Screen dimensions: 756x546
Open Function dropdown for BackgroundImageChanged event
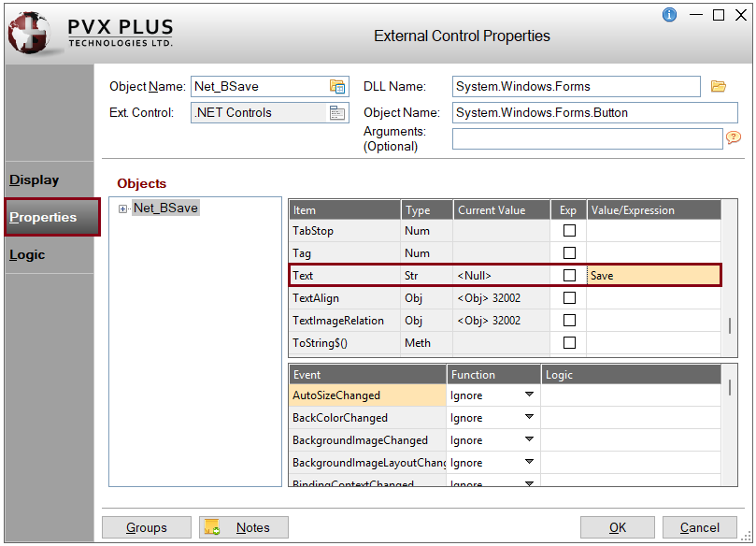pos(529,440)
